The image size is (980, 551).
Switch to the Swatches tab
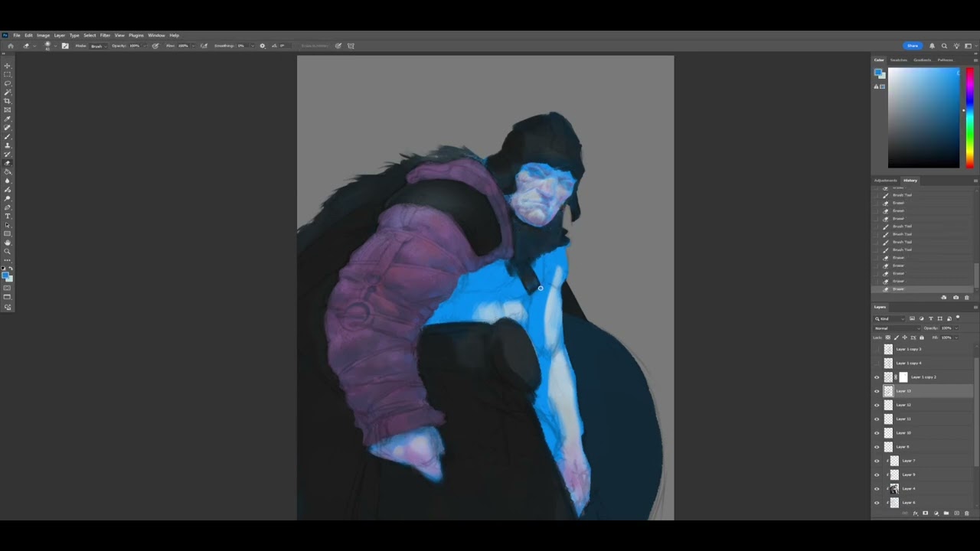pyautogui.click(x=898, y=60)
